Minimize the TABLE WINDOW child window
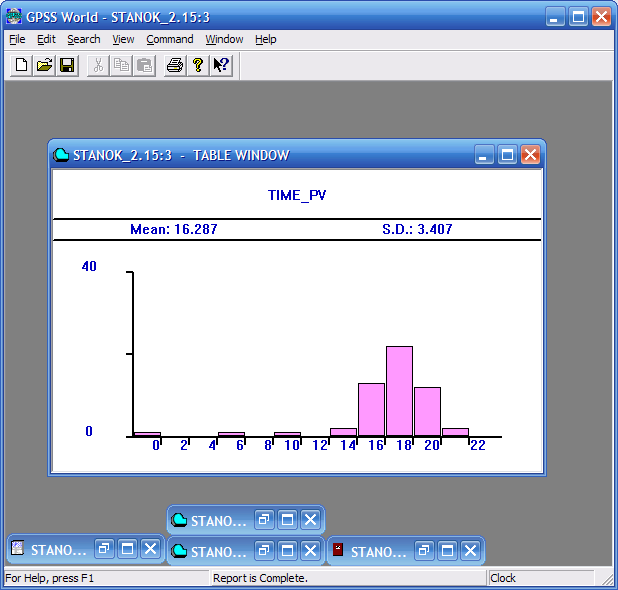 point(484,154)
